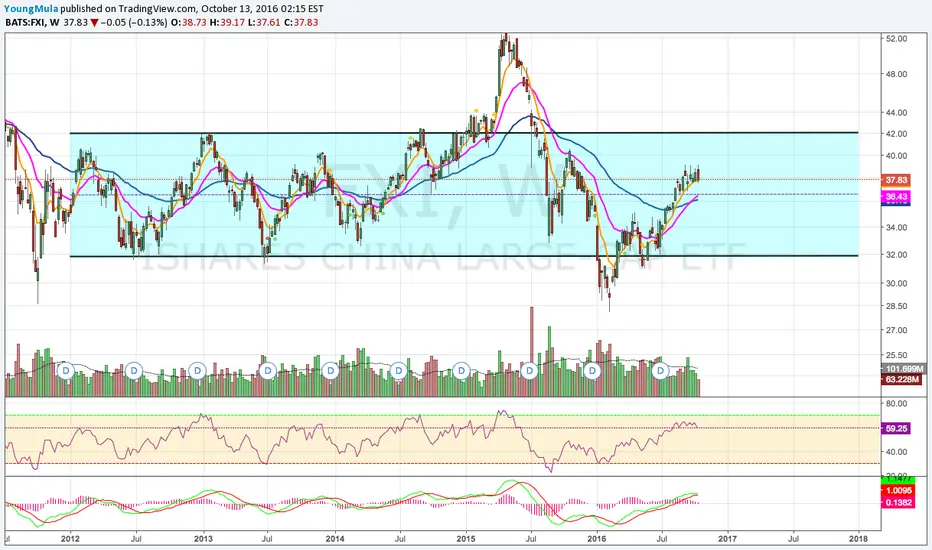This screenshot has width=932, height=550.
Task: Click the dividend D marker above Jul 2014
Action: coord(399,371)
